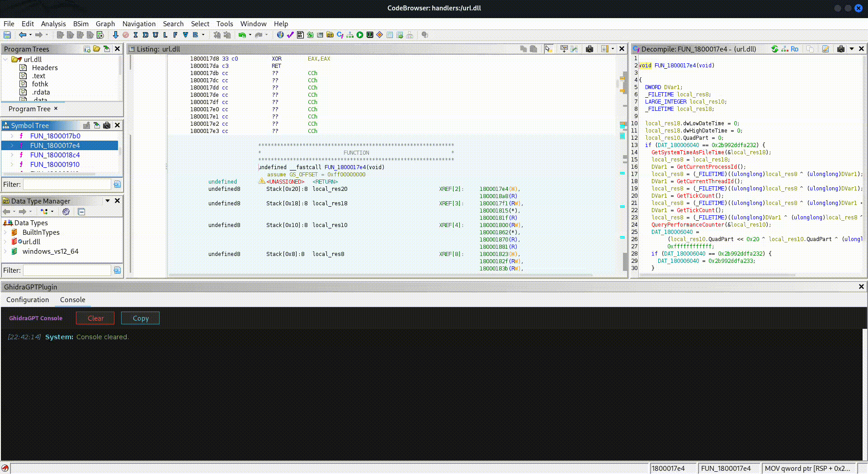Screen dimensions: 868x474
Task: Collapse the url.dll root in Program Trees
Action: 5,59
